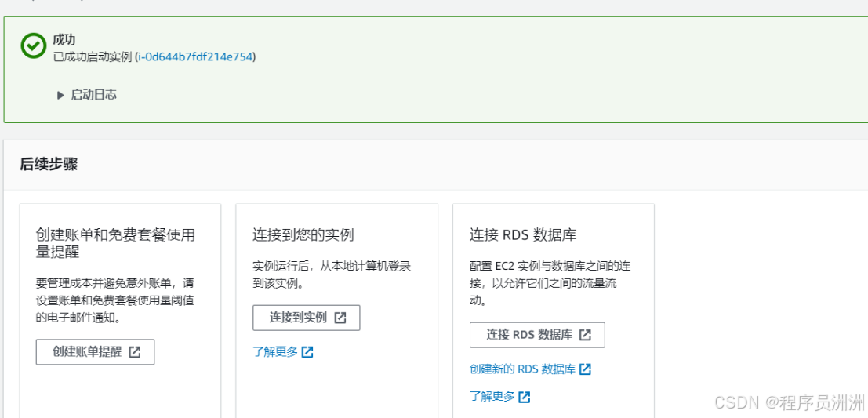The height and width of the screenshot is (418, 868).
Task: Click external-link icon beside 连接到实例 了解更多
Action: pyautogui.click(x=307, y=351)
